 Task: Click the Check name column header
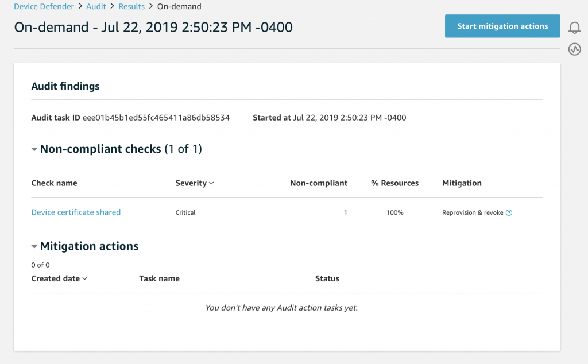54,183
